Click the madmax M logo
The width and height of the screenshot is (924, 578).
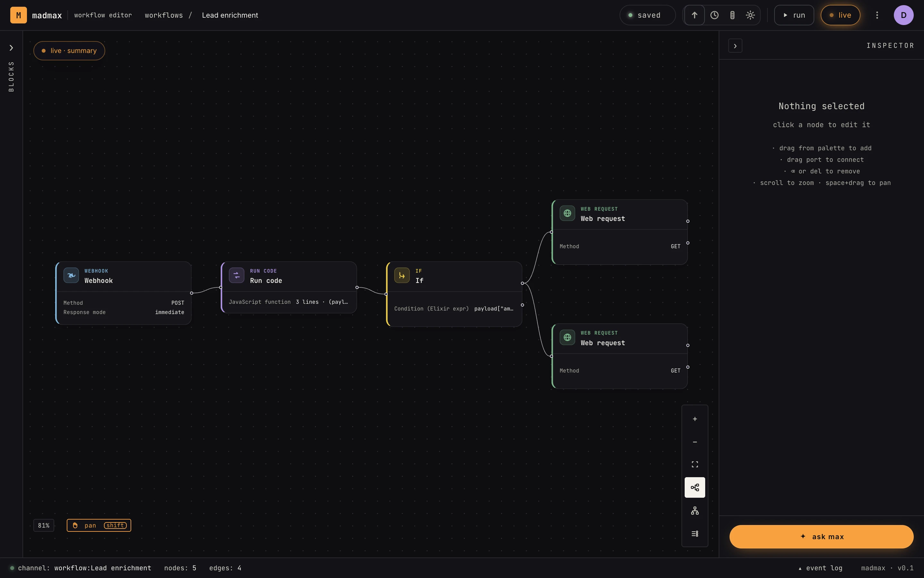pos(18,15)
